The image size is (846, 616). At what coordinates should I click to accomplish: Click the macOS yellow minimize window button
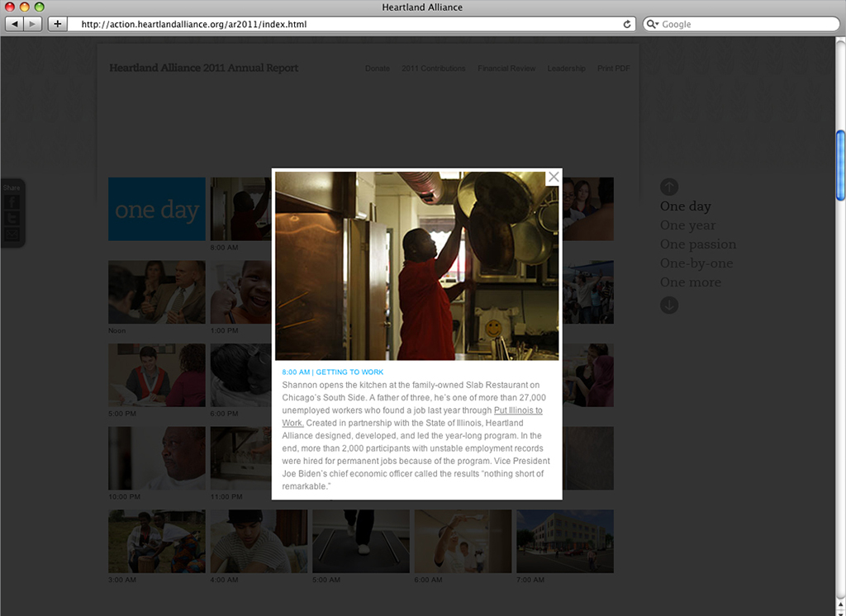point(24,7)
